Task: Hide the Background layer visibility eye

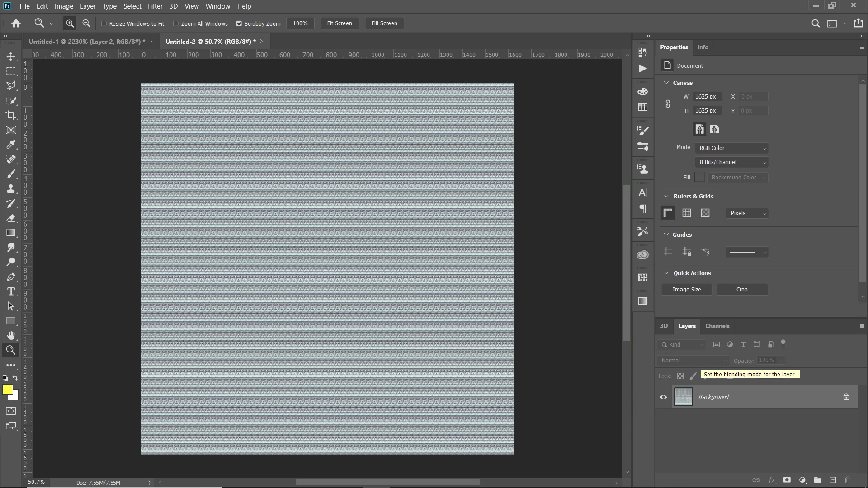Action: [x=663, y=397]
